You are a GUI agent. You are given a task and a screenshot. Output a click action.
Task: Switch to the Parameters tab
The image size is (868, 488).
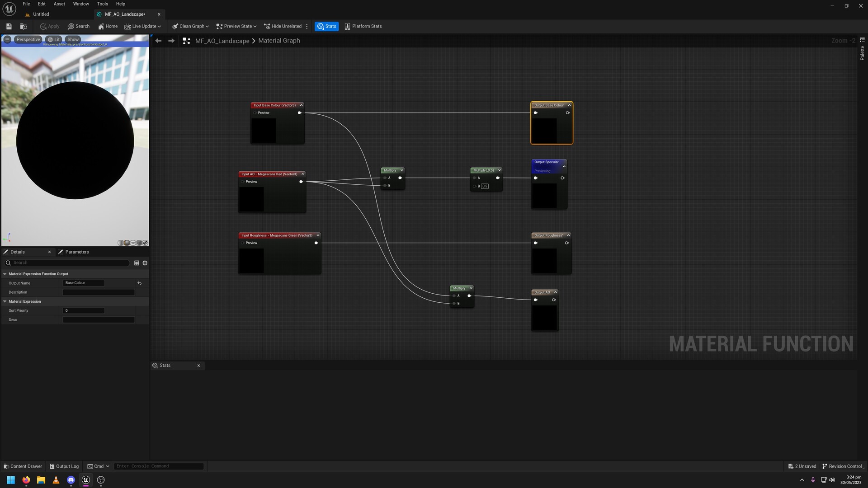coord(77,252)
